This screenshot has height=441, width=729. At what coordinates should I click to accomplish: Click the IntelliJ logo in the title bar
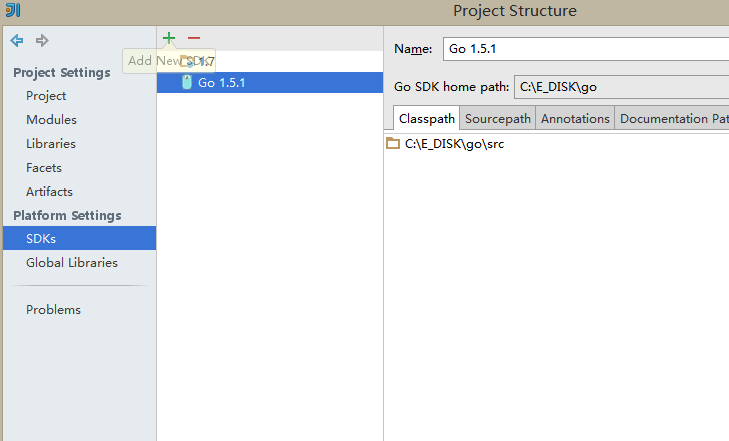(x=13, y=10)
